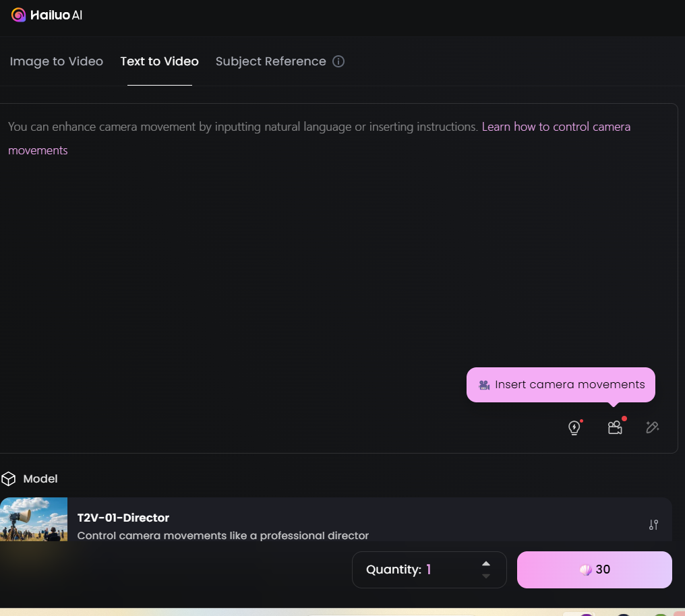Select the T2V-01-Director model thumbnail
Screen dimensions: 685x616
(34, 520)
